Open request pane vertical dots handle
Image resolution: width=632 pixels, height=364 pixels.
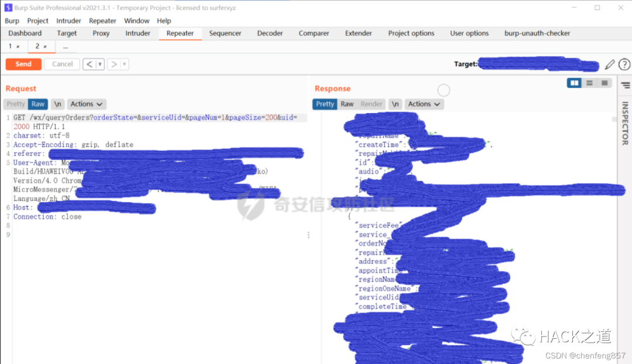(x=309, y=235)
